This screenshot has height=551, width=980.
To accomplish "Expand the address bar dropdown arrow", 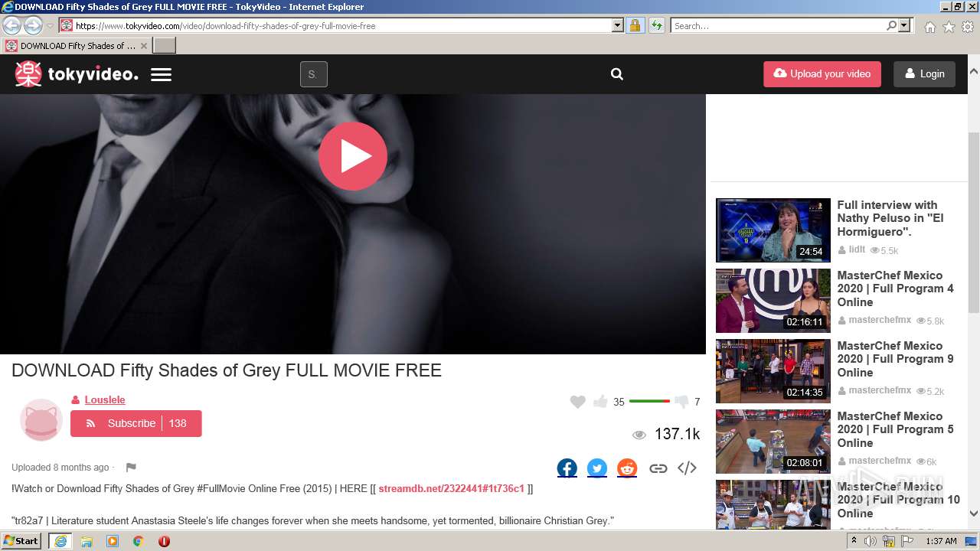I will point(618,25).
